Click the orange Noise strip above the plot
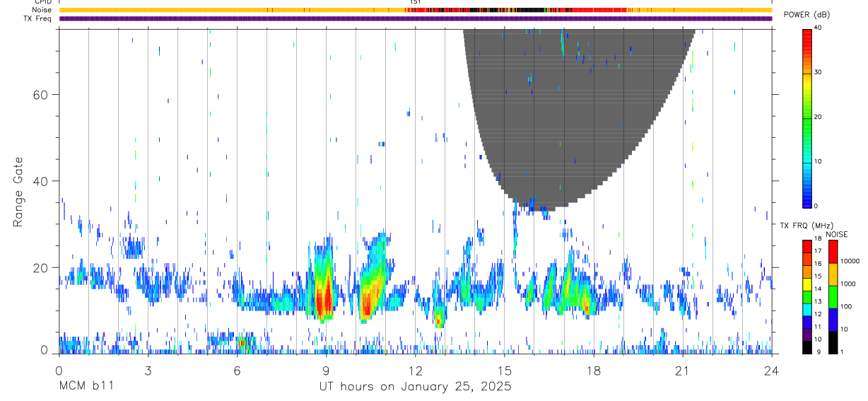Screen dimensions: 868x401 415,10
